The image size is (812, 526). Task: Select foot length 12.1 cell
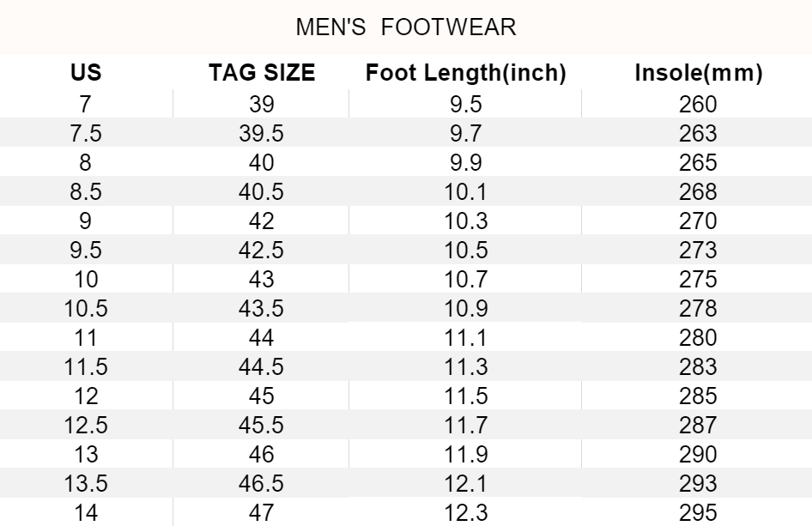(465, 483)
